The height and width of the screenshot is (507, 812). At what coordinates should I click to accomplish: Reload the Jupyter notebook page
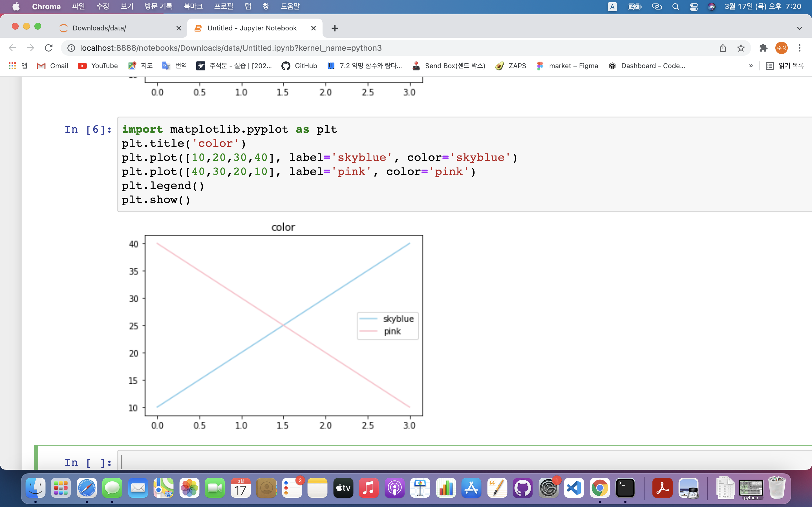(x=49, y=48)
